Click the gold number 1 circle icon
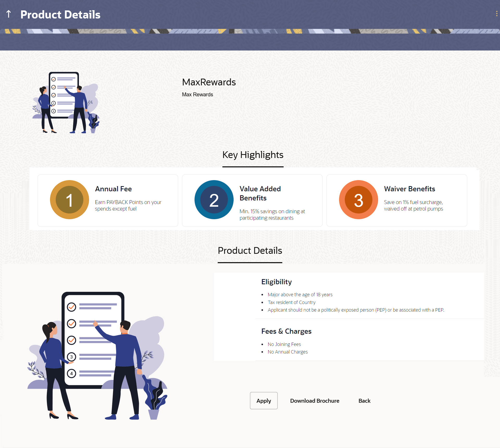500x448 pixels. tap(69, 200)
